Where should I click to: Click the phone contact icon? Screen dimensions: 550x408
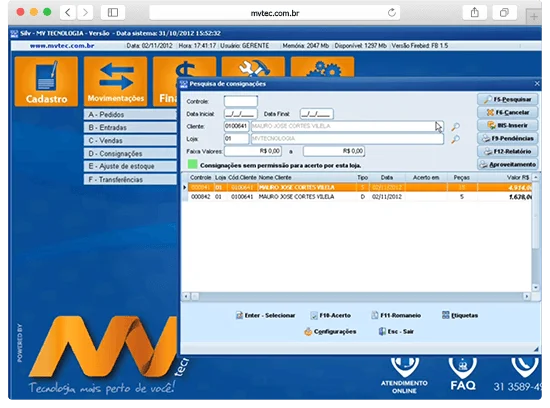[x=525, y=367]
